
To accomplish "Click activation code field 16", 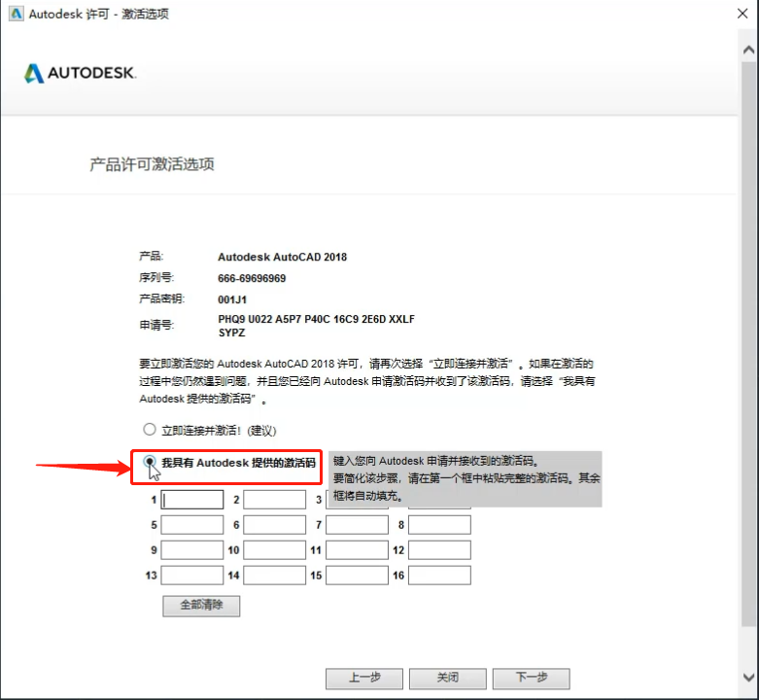I will (x=439, y=576).
